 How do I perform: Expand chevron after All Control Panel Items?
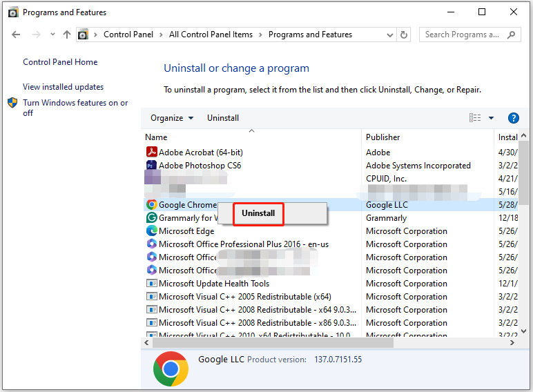pyautogui.click(x=260, y=35)
